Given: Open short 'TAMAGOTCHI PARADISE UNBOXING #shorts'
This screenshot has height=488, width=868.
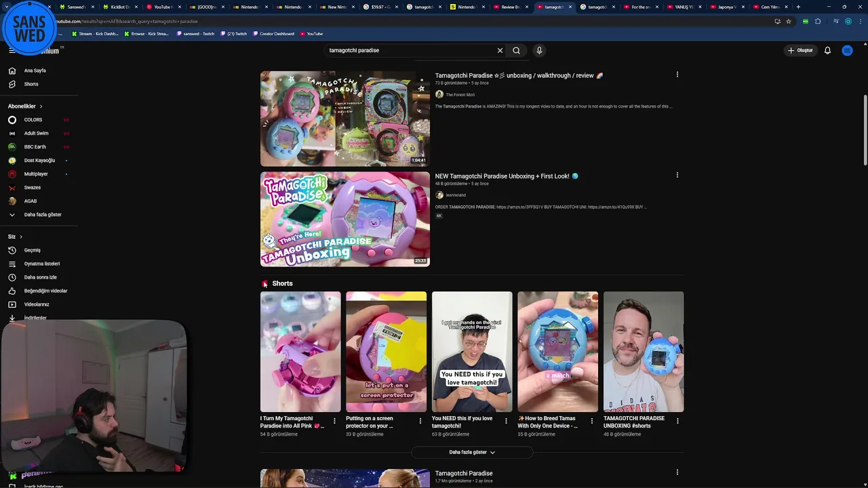Looking at the screenshot, I should tap(644, 352).
